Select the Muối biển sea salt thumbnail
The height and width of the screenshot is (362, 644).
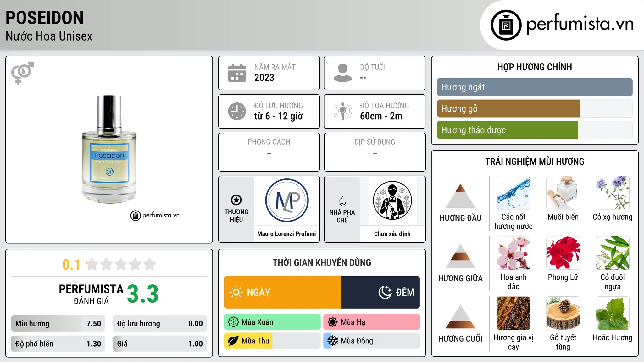[x=563, y=193]
